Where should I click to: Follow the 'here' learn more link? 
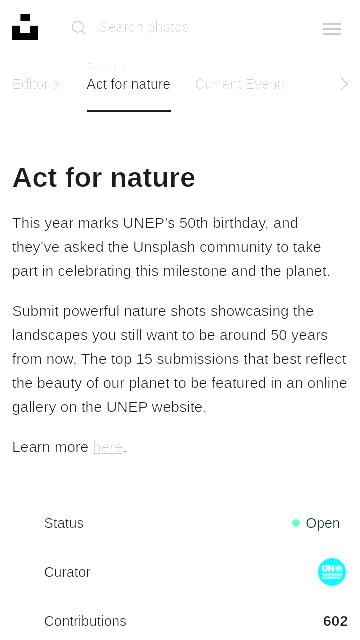point(107,447)
